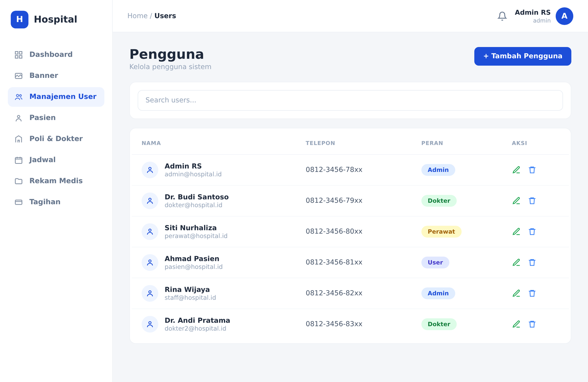Delete Dr. Budi Santoso's record
This screenshot has width=588, height=382.
[x=532, y=201]
